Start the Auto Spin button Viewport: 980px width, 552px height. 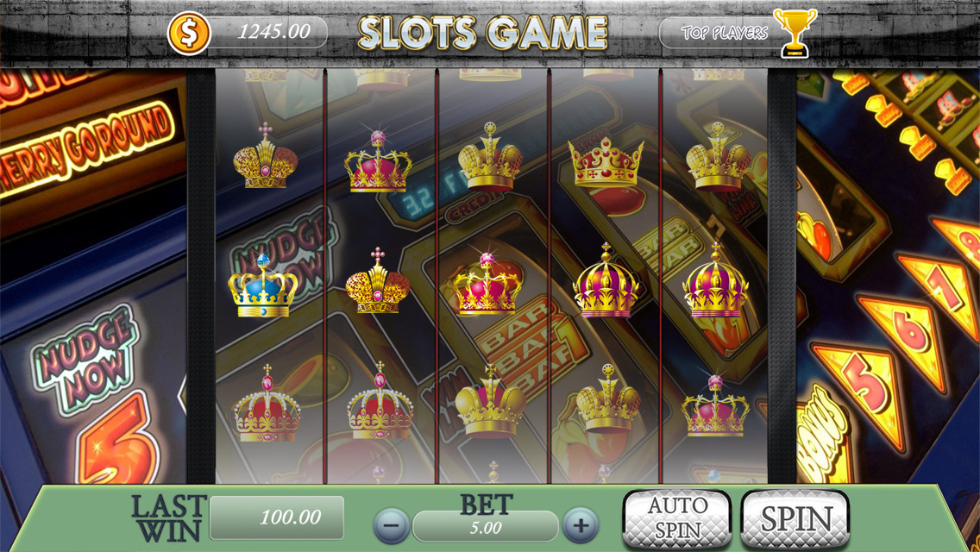[x=677, y=518]
